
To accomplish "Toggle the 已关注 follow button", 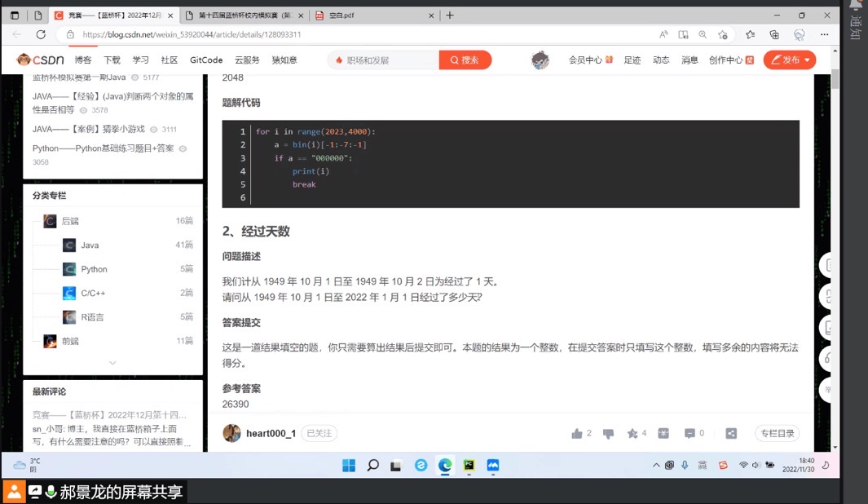I will (319, 434).
